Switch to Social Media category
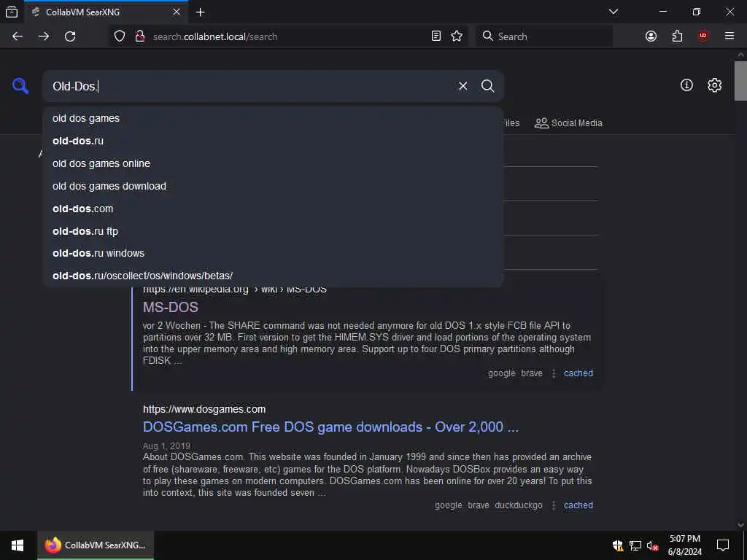747x560 pixels. (x=568, y=122)
